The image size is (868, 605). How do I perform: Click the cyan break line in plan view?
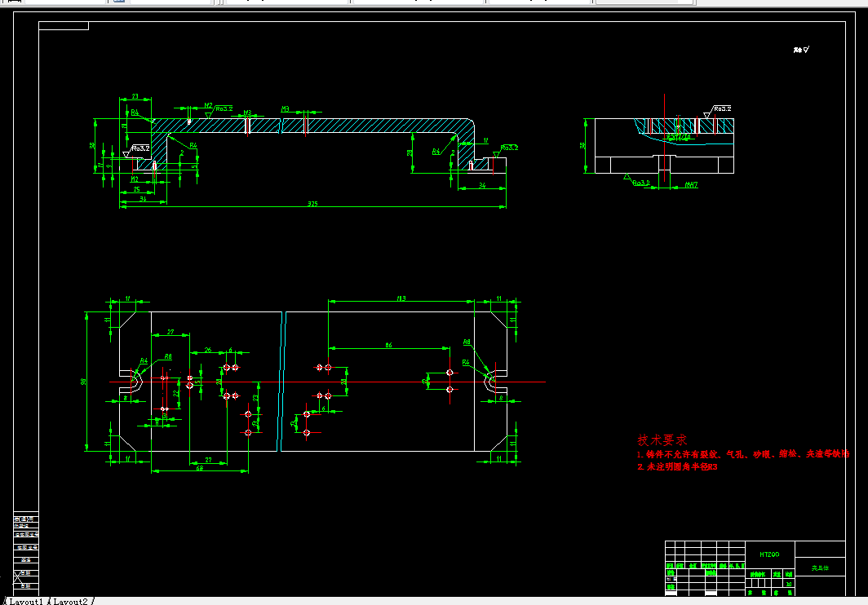(x=281, y=382)
